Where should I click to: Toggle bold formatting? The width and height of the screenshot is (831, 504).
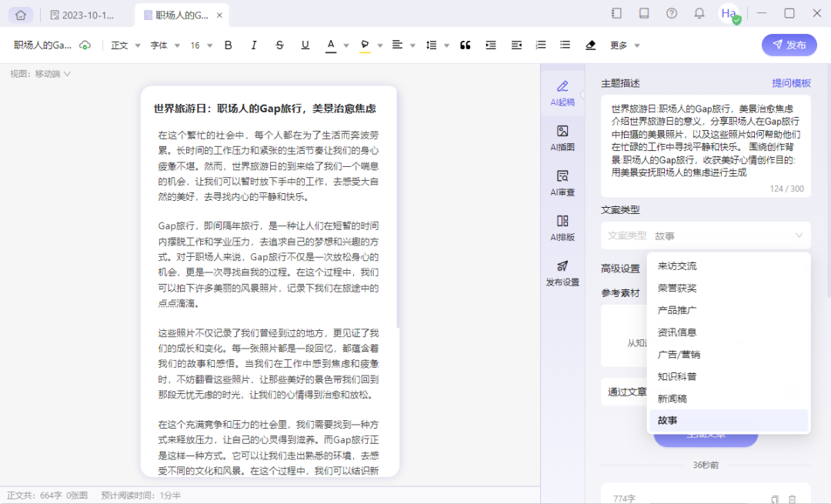pos(228,45)
